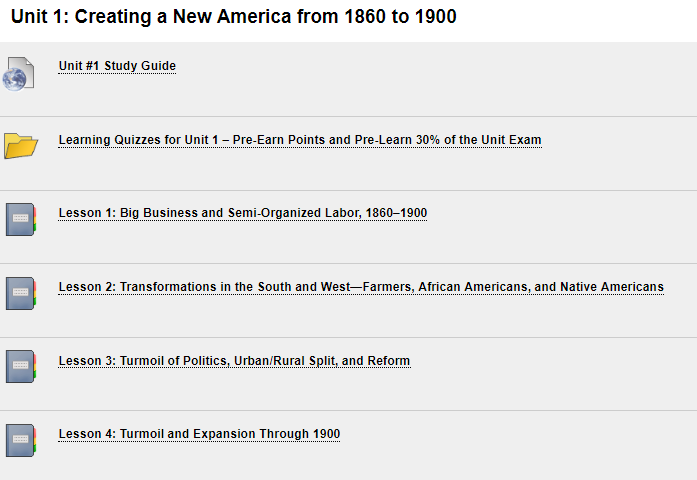Click the Unit 1 page heading

[233, 17]
